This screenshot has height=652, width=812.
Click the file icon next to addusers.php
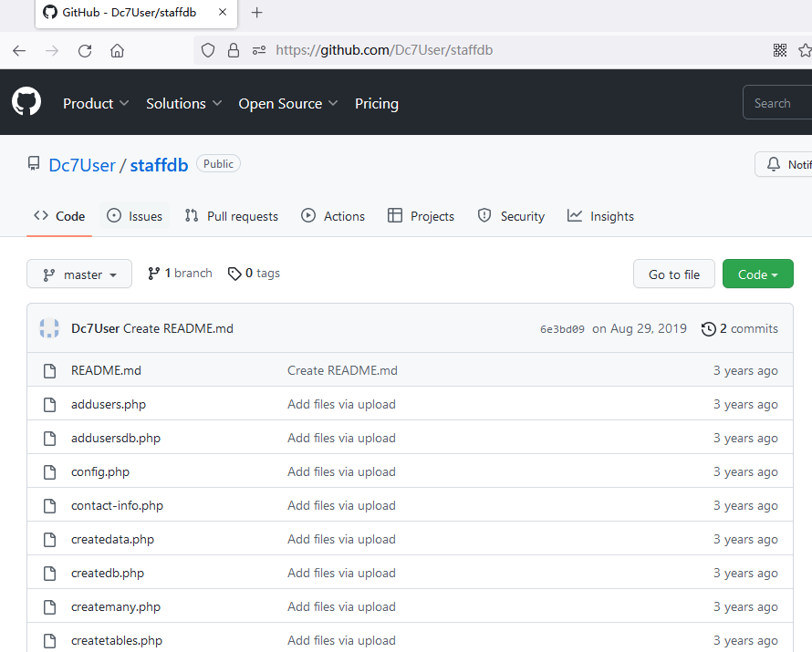49,404
